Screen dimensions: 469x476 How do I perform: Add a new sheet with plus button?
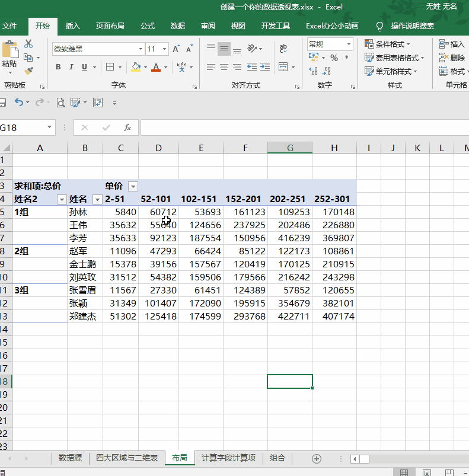(316, 459)
